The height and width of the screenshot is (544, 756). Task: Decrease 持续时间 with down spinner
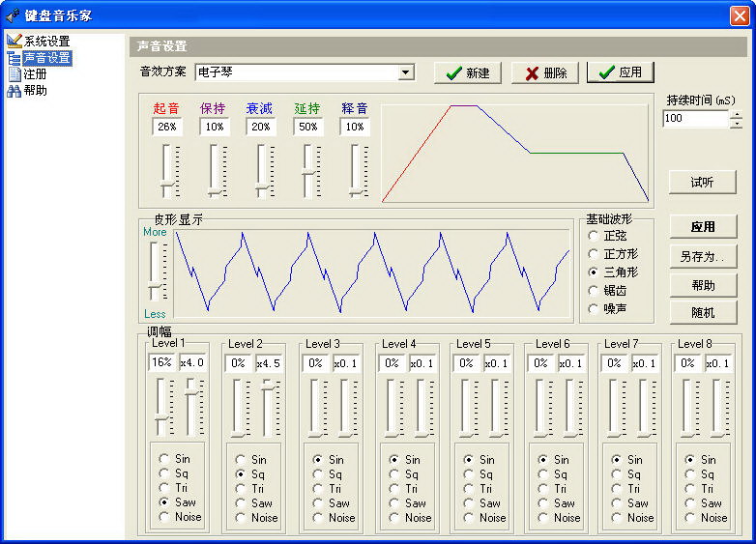tap(737, 124)
